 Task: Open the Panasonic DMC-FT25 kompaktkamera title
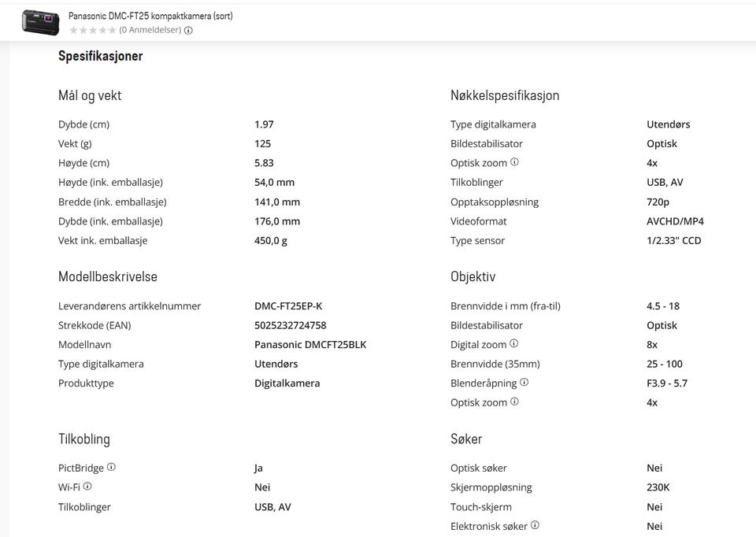150,16
